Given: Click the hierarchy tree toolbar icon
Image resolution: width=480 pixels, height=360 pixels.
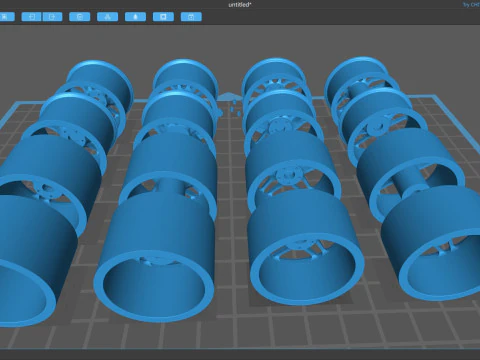Looking at the screenshot, I should [x=107, y=17].
